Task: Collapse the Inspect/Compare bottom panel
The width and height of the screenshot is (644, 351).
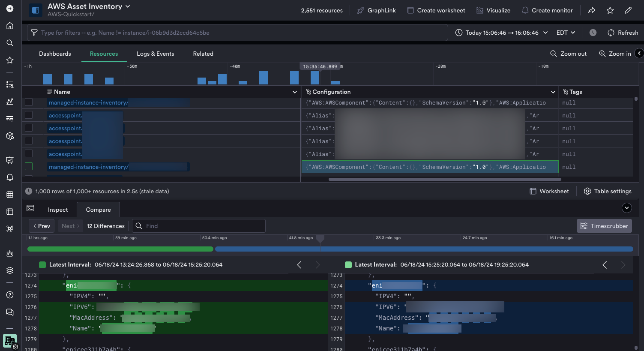Action: [627, 208]
